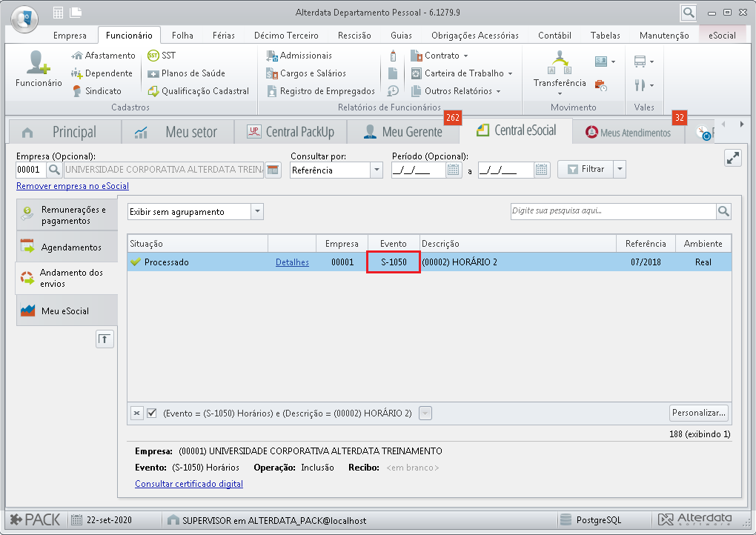This screenshot has height=535, width=756.
Task: Select Agendamentos side item
Action: pyautogui.click(x=67, y=247)
